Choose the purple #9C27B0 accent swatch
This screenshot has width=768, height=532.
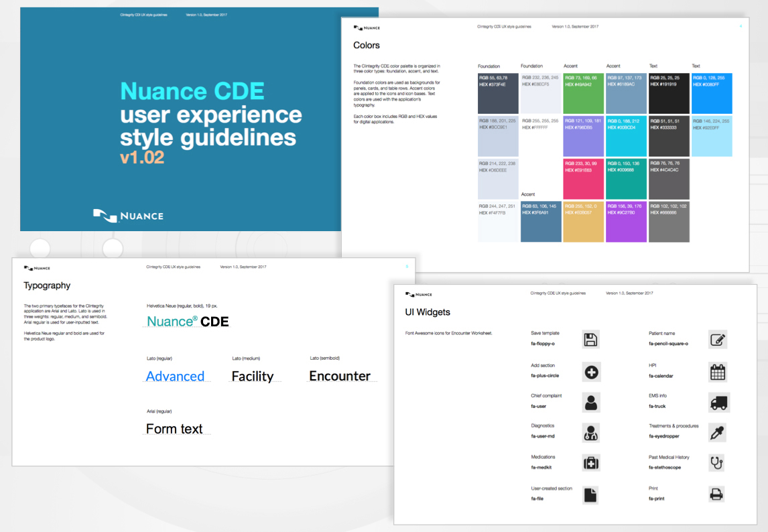click(x=626, y=221)
